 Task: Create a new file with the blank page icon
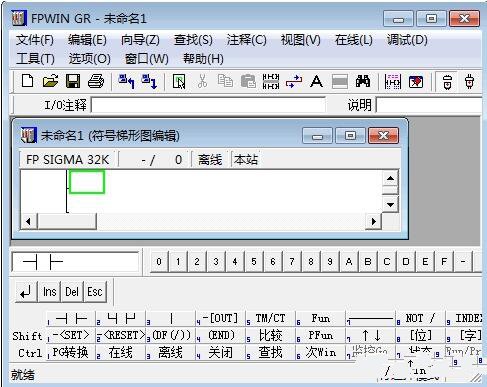coord(27,81)
